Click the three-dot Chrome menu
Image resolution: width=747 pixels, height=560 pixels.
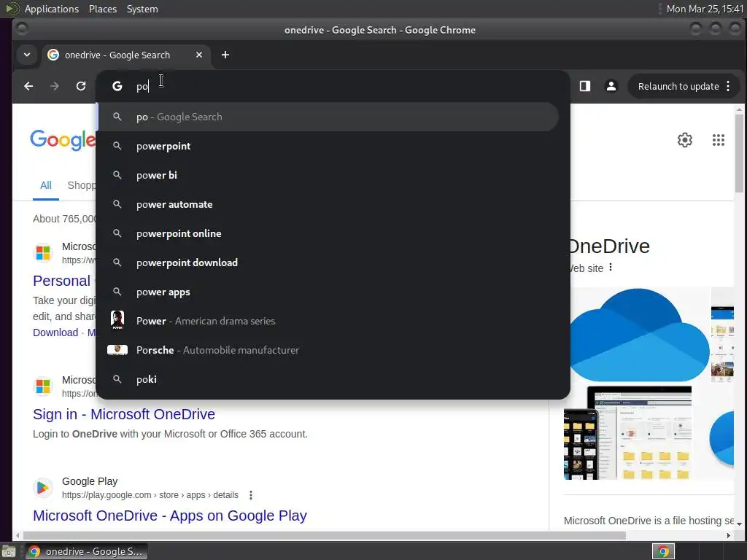coord(728,86)
